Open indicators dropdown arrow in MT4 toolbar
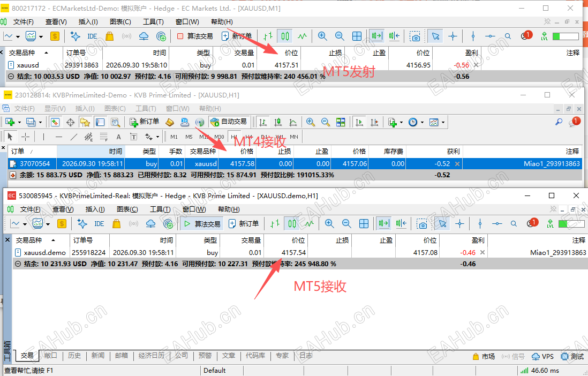 click(x=401, y=123)
